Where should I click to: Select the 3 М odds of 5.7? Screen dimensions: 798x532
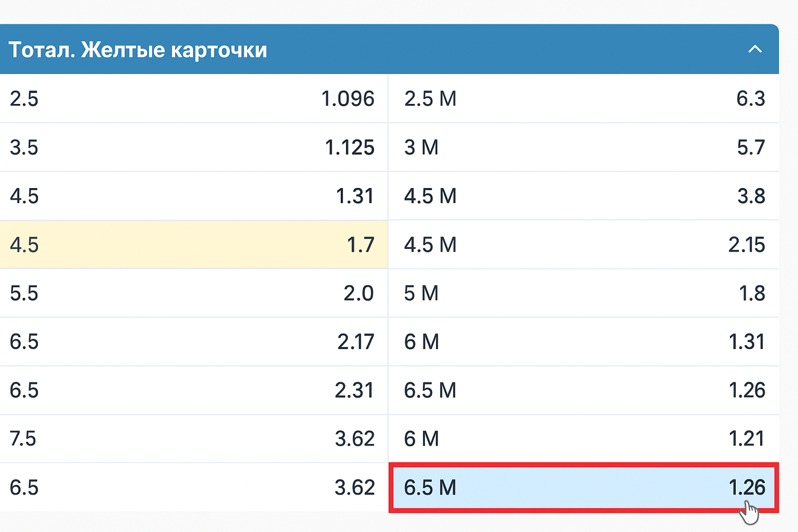point(582,147)
